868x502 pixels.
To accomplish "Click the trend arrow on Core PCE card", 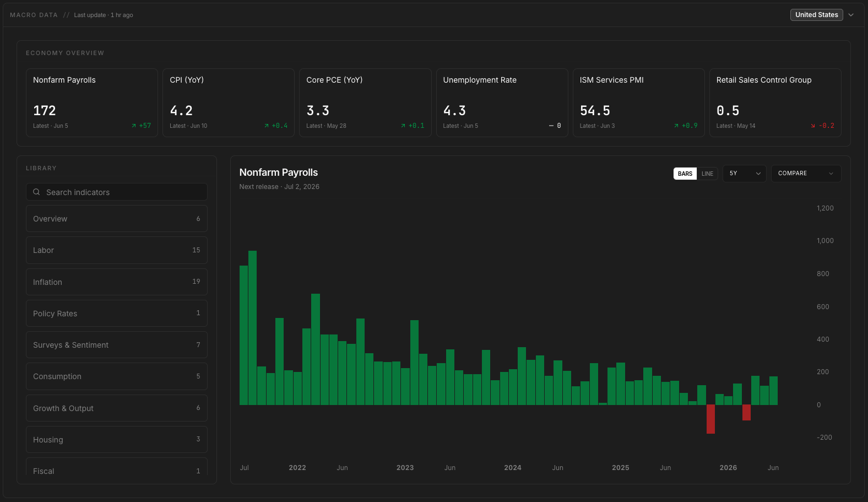I will pyautogui.click(x=403, y=126).
